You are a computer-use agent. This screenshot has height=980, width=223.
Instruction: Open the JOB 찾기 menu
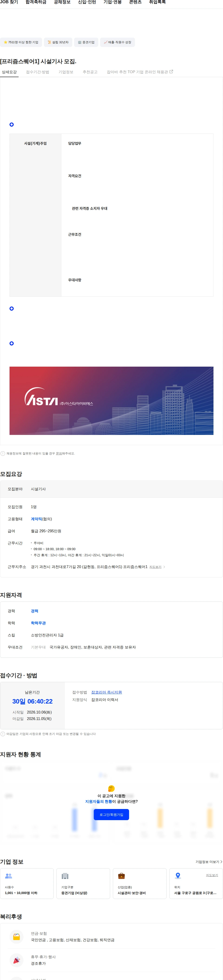point(9,2)
